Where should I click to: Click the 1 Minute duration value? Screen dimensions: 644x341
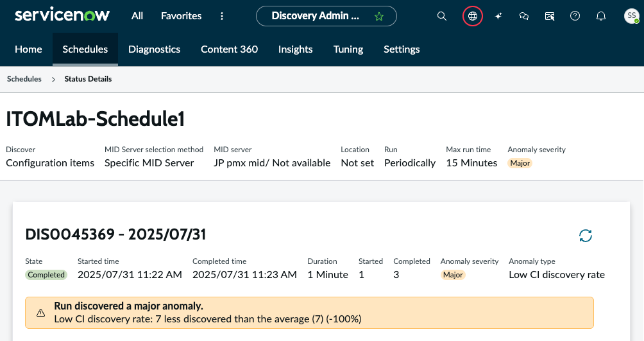(x=328, y=275)
